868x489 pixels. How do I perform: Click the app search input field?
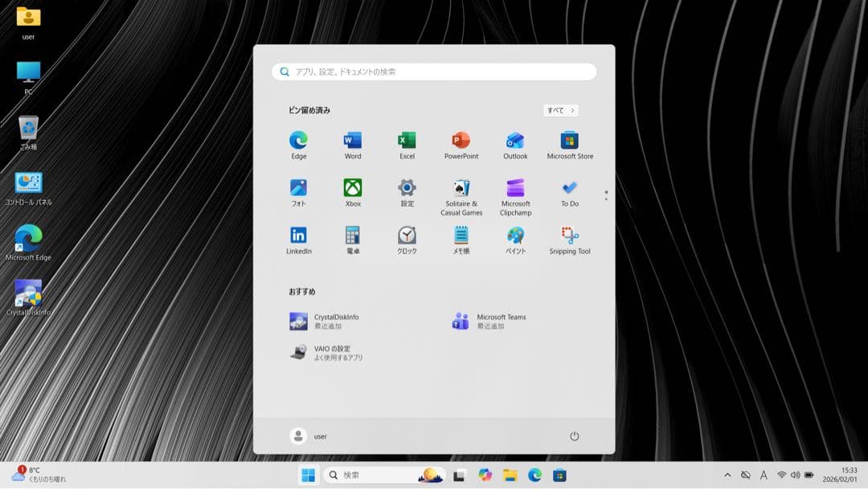[x=433, y=71]
